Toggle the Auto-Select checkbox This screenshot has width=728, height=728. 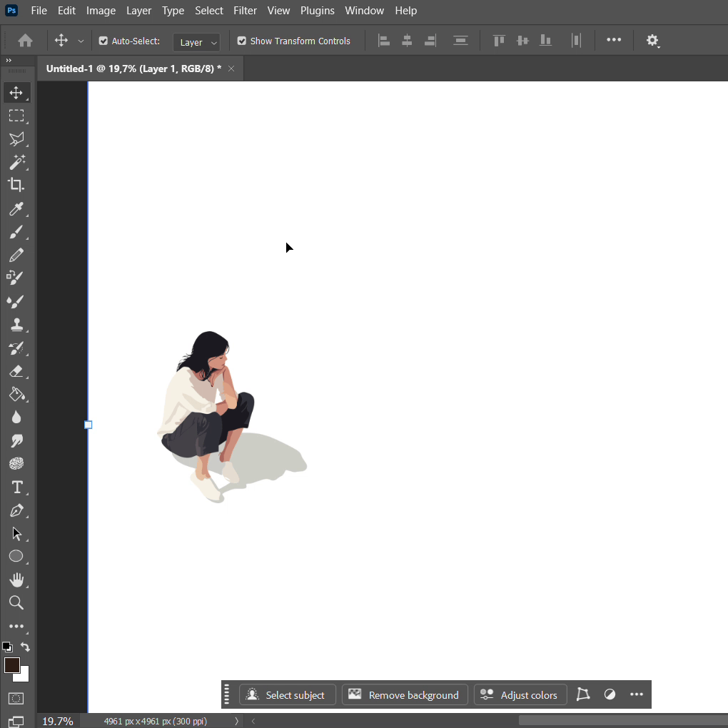pos(103,41)
